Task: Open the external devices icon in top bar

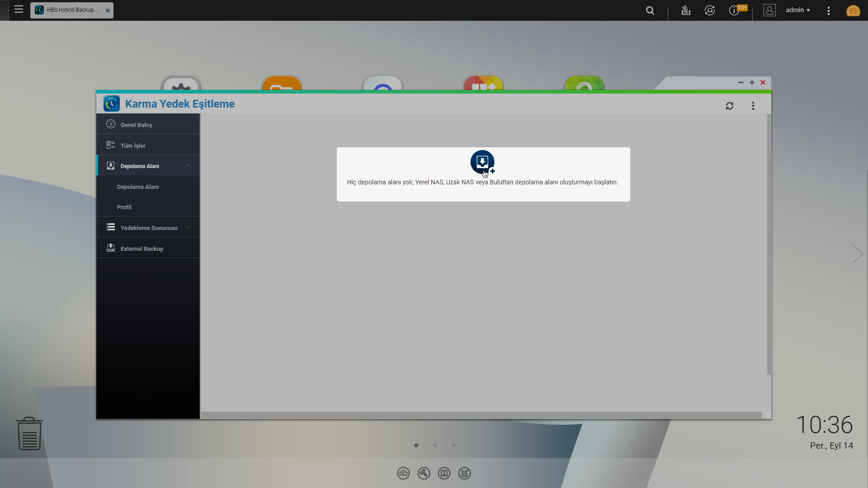Action: tap(709, 10)
